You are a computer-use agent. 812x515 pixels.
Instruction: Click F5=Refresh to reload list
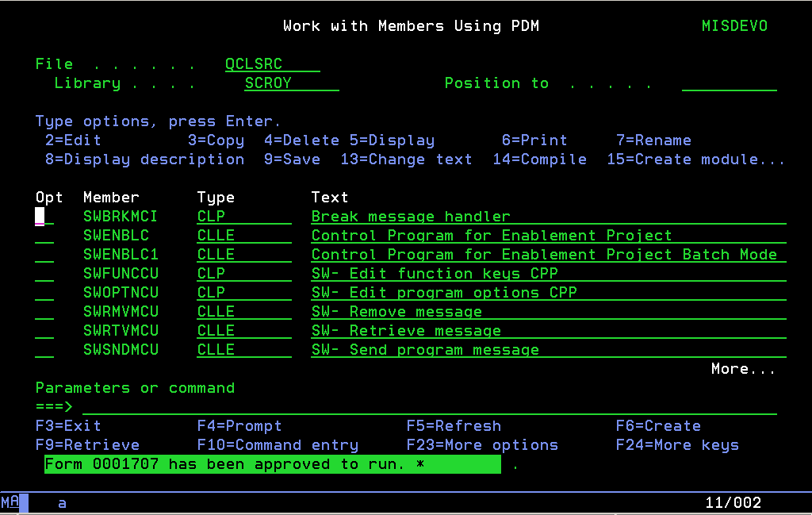point(454,426)
